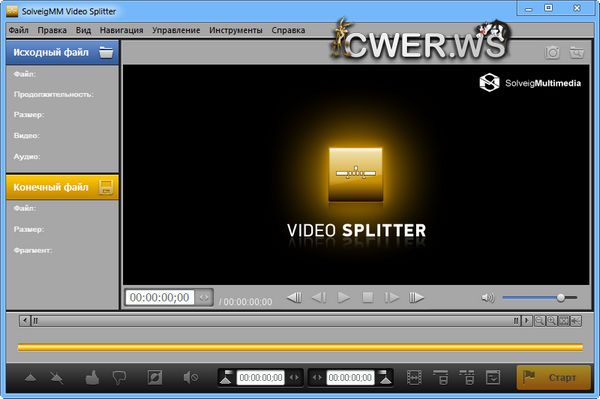Click the left marker time stepper arrows
This screenshot has height=399, width=600.
pos(294,378)
